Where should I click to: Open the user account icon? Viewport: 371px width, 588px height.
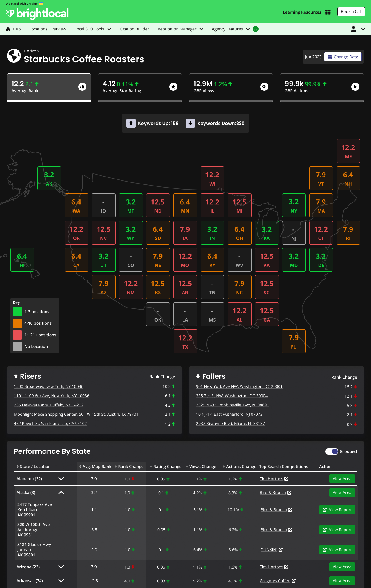click(x=354, y=29)
